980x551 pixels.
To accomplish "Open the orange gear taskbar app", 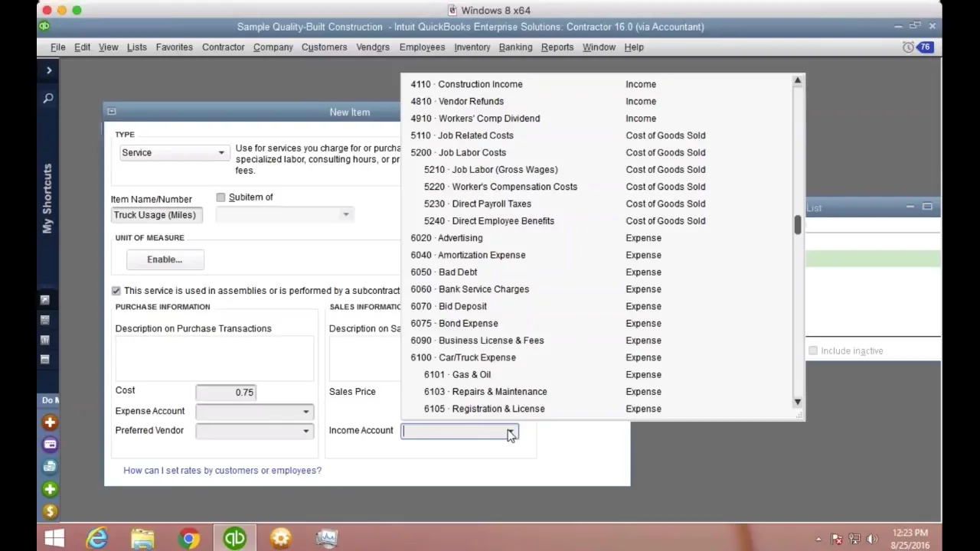I will tap(281, 539).
